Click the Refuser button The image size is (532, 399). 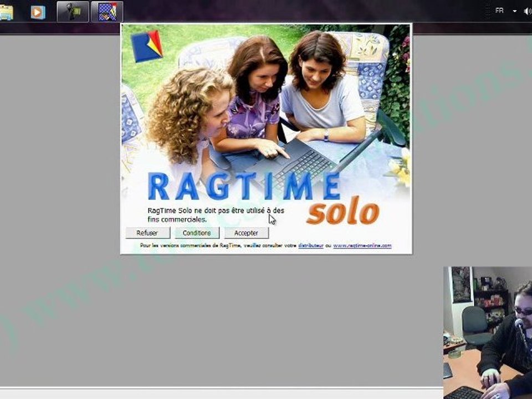[x=147, y=233]
